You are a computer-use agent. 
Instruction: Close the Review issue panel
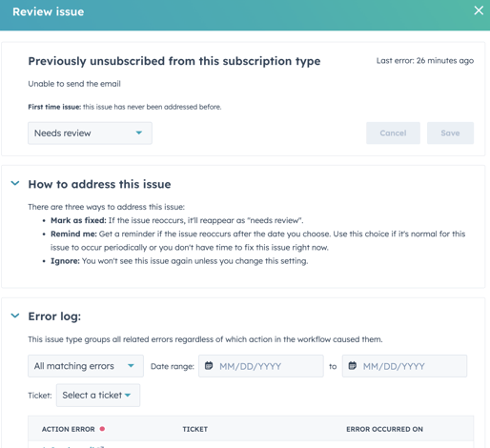479,10
